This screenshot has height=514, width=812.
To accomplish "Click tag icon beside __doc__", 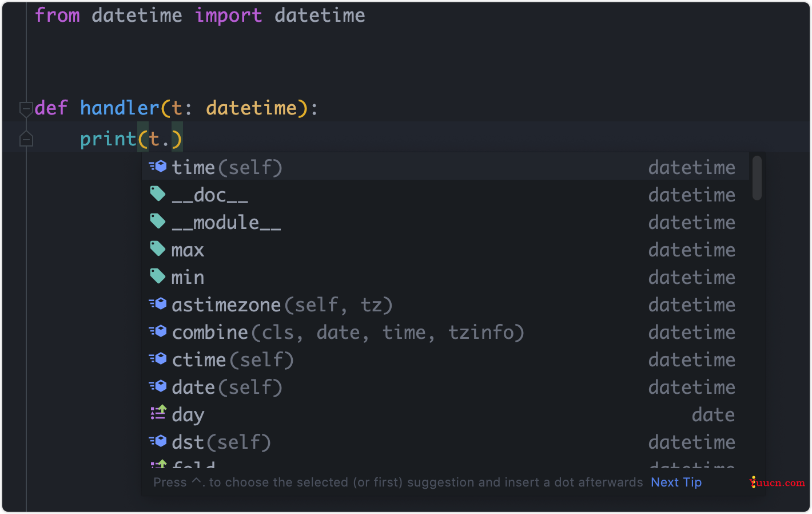I will 158,193.
